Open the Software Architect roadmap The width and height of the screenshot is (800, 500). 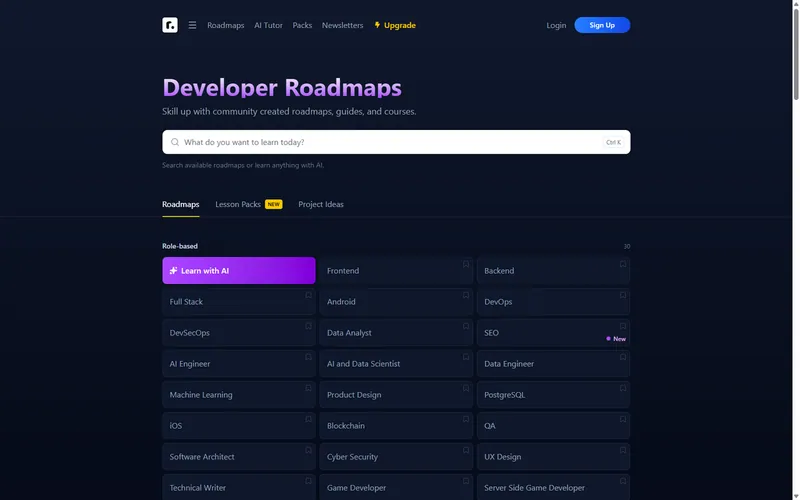pos(239,457)
